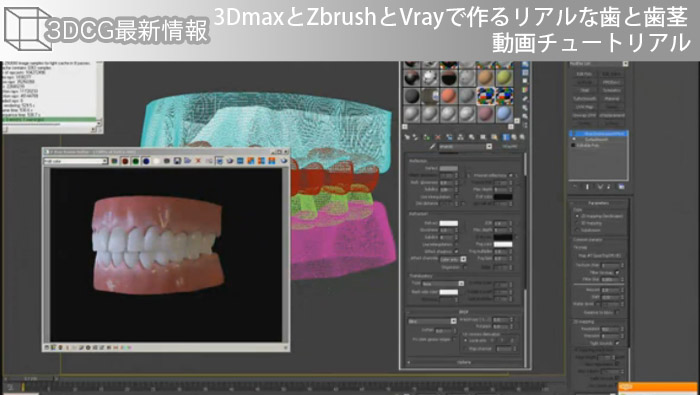Toggle the Fresnel reflections checkbox
Image resolution: width=700 pixels, height=395 pixels.
pos(510,175)
